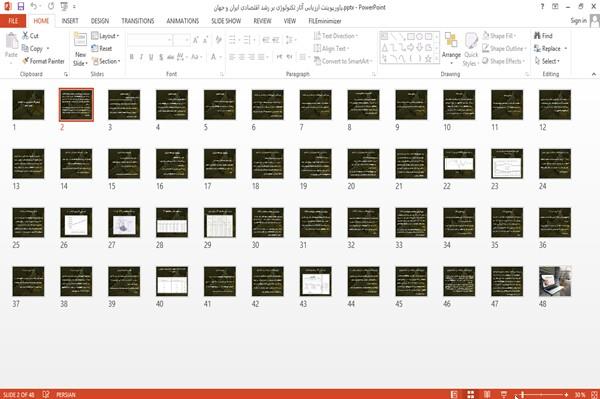Open font color picker dropdown
600x399 pixels.
pos(220,57)
